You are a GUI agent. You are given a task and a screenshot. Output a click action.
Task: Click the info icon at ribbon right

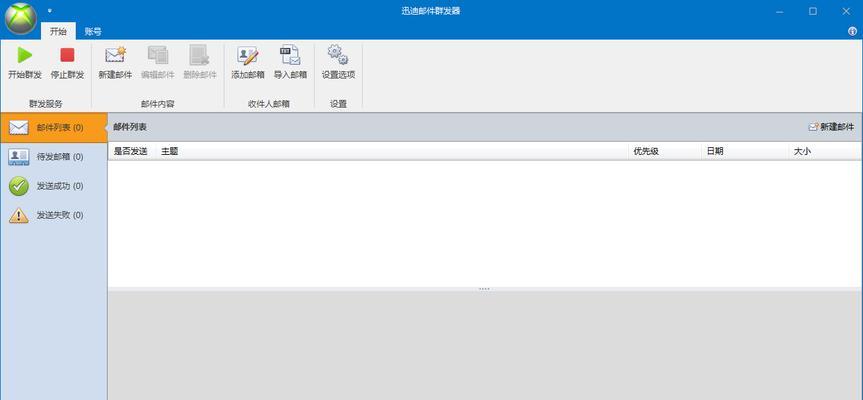coord(853,32)
